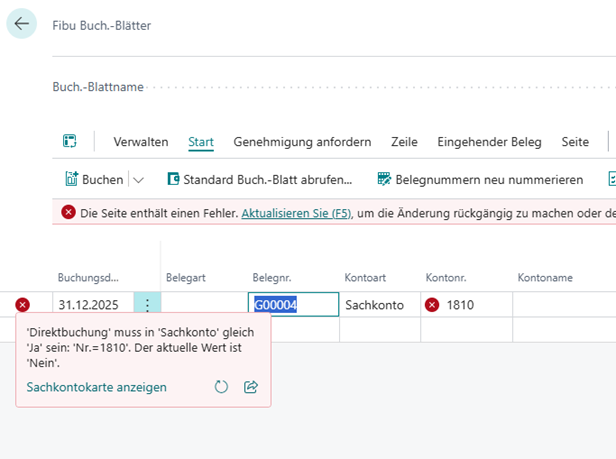Click the Fibu Buch.-Blätter page title
This screenshot has width=616, height=459.
(x=102, y=25)
